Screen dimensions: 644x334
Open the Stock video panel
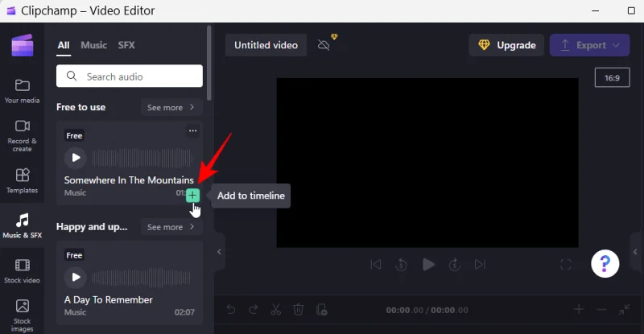[23, 270]
